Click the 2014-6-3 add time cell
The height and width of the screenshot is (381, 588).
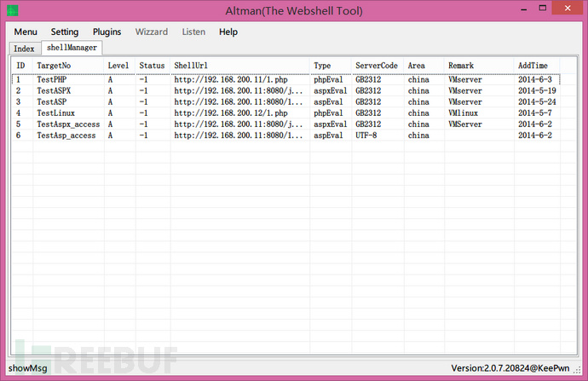tap(535, 79)
